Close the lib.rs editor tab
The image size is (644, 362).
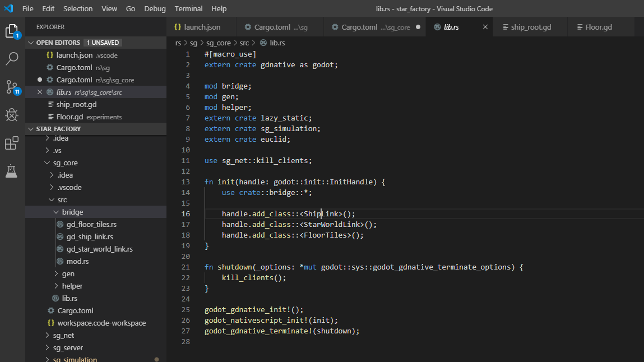(x=485, y=26)
